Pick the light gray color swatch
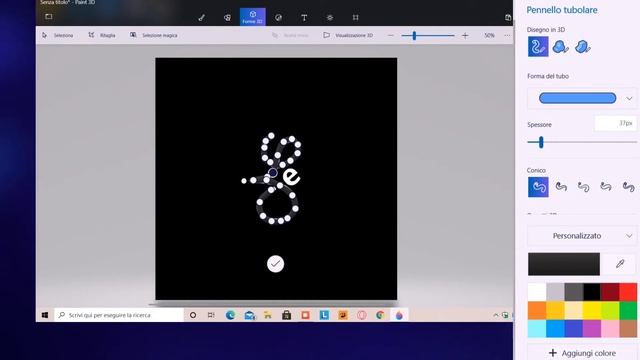 click(556, 292)
